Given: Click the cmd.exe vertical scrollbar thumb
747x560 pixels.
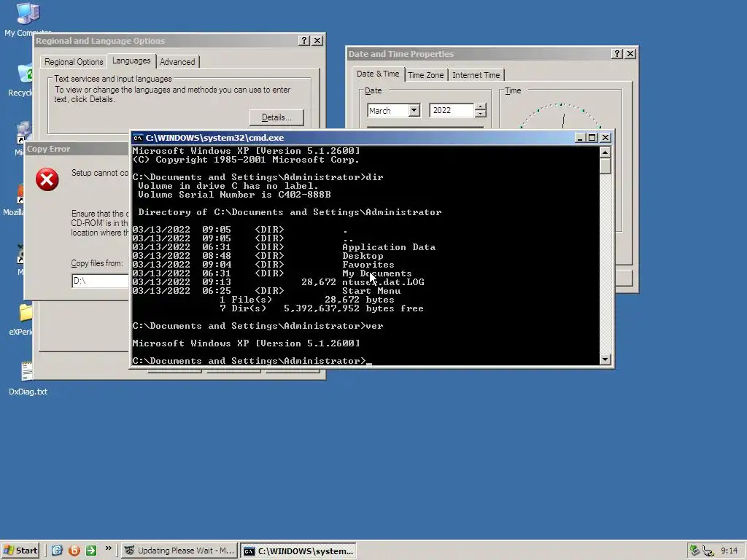Looking at the screenshot, I should coord(605,166).
